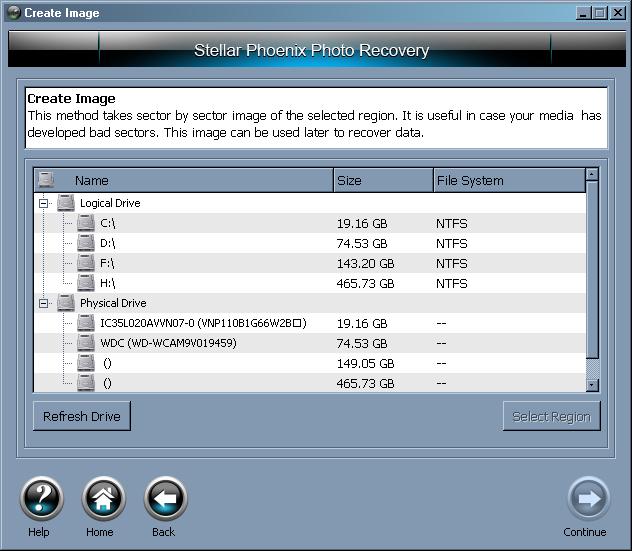
Task: Click the drive list vertical scrollbar thumb
Action: [592, 269]
